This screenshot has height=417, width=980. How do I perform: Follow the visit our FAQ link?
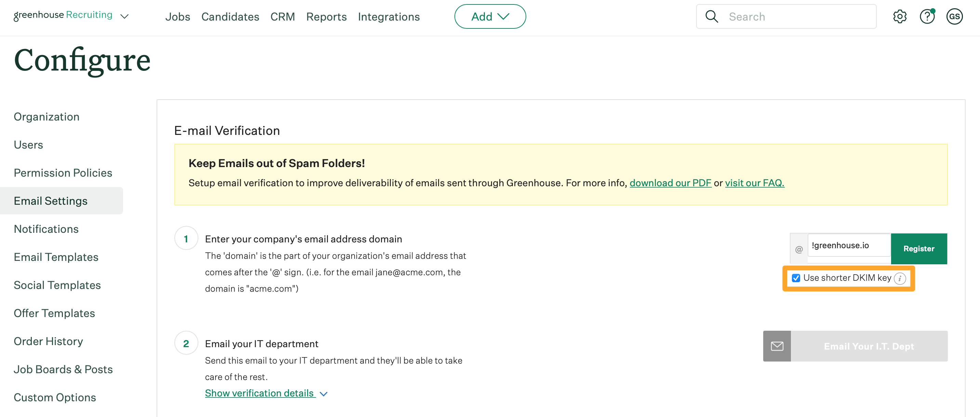tap(754, 183)
